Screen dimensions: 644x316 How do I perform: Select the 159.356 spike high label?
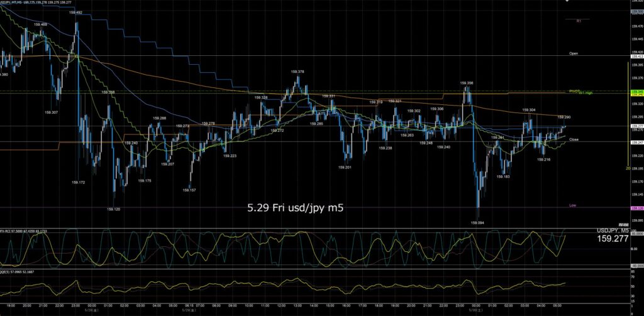pos(467,83)
